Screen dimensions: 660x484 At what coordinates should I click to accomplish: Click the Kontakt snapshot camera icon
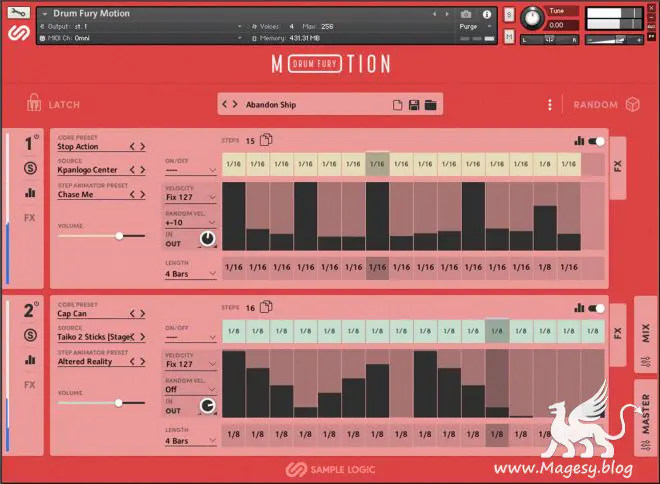pyautogui.click(x=466, y=14)
